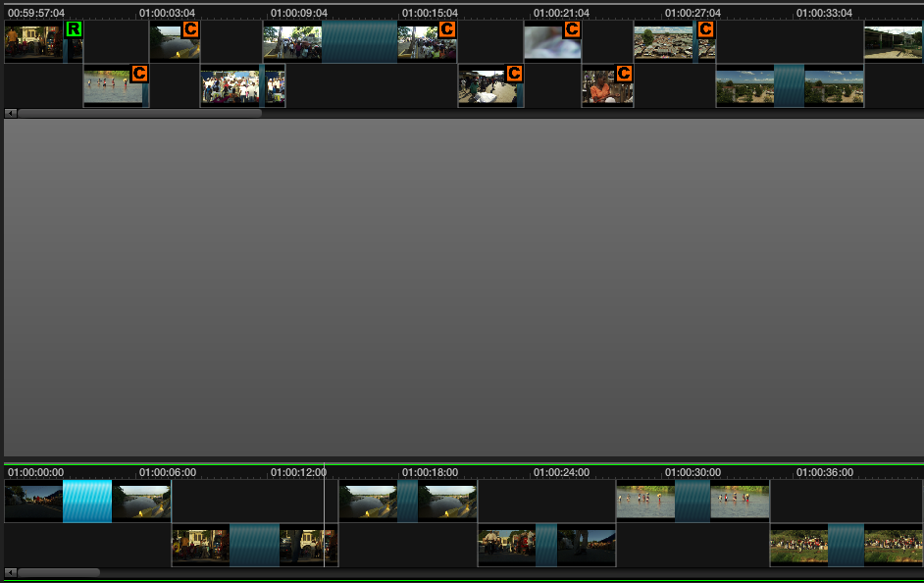
Task: Click the C badge on the aerial village clip
Action: [x=705, y=29]
